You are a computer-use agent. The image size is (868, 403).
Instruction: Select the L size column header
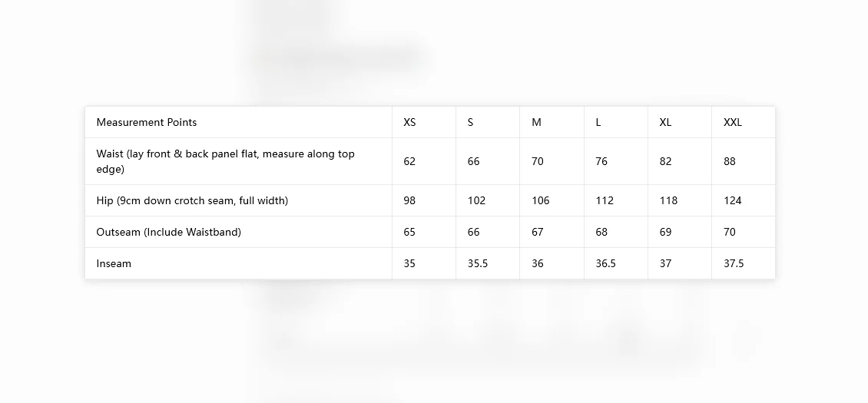coord(616,122)
